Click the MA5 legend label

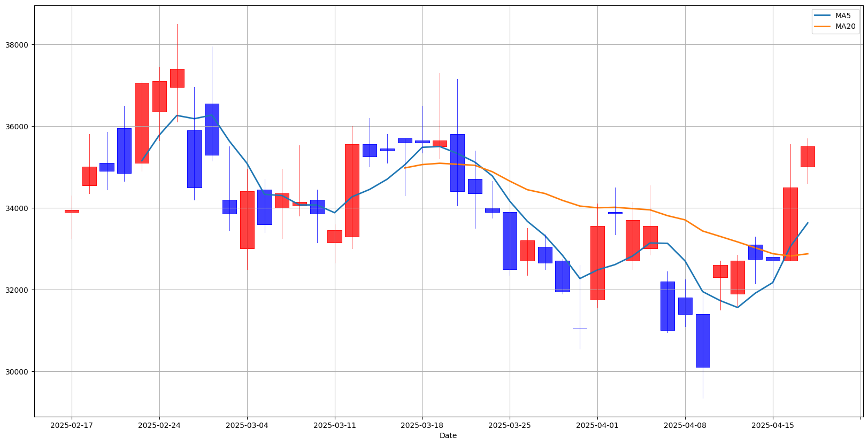[x=843, y=16]
